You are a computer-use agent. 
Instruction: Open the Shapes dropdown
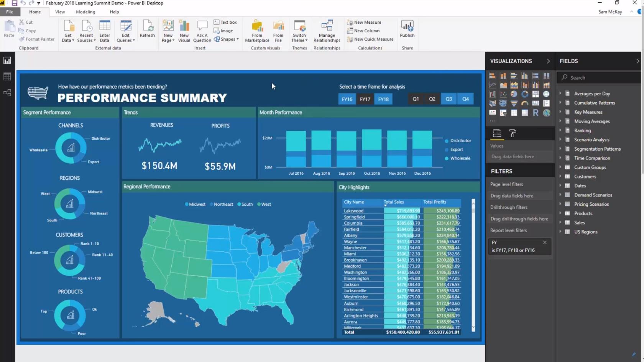226,39
